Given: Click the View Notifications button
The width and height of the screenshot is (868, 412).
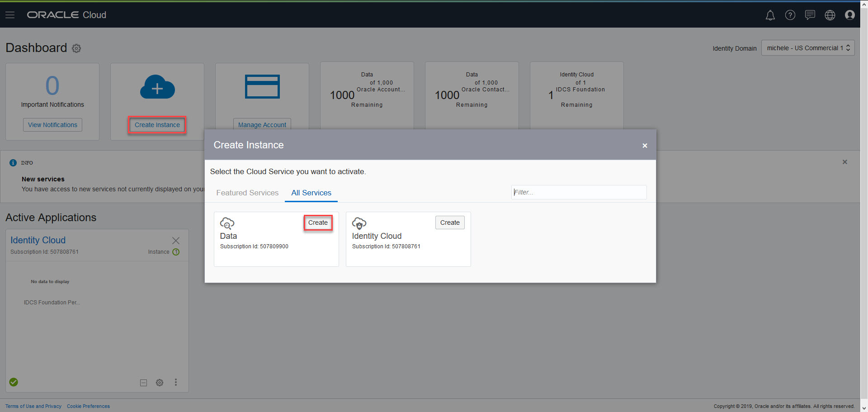Looking at the screenshot, I should [x=52, y=125].
